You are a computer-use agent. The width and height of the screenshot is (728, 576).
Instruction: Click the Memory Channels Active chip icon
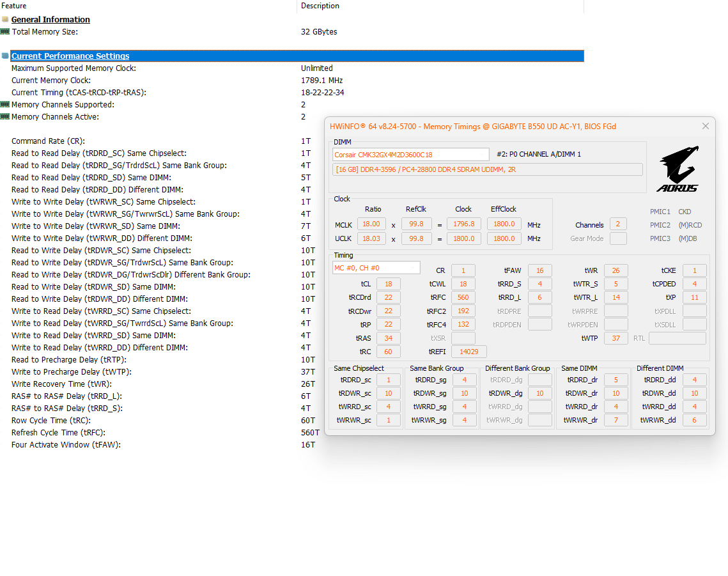pyautogui.click(x=5, y=116)
